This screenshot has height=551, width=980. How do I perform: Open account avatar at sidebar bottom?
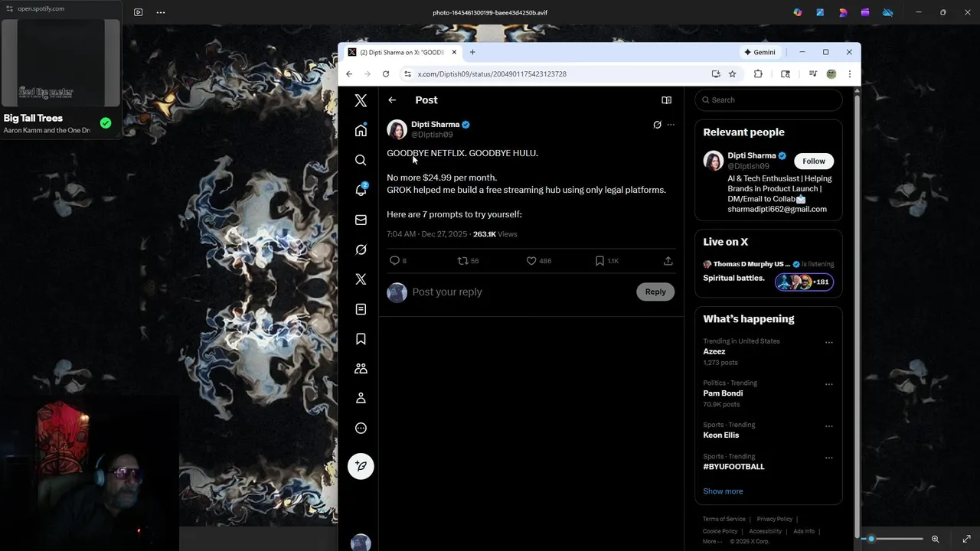pyautogui.click(x=361, y=542)
